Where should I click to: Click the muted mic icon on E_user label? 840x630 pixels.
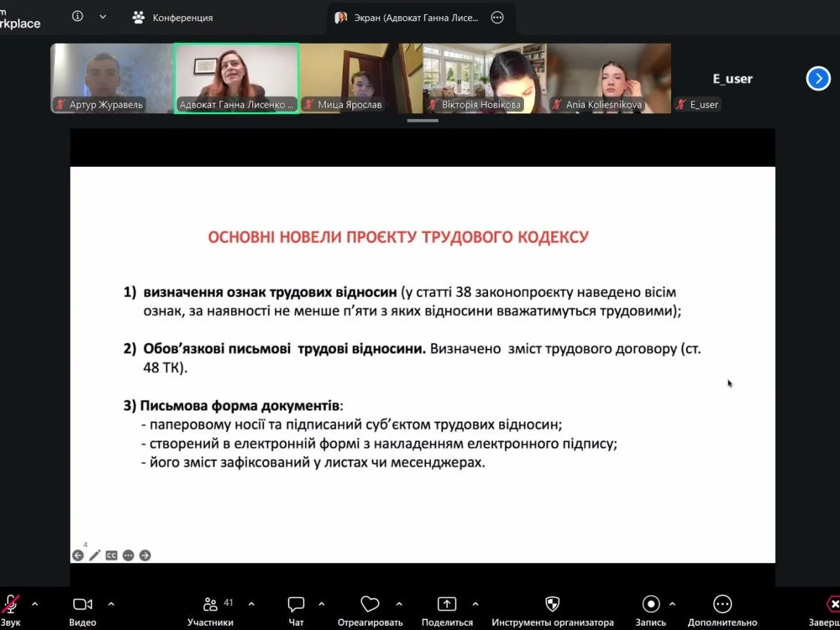point(682,104)
